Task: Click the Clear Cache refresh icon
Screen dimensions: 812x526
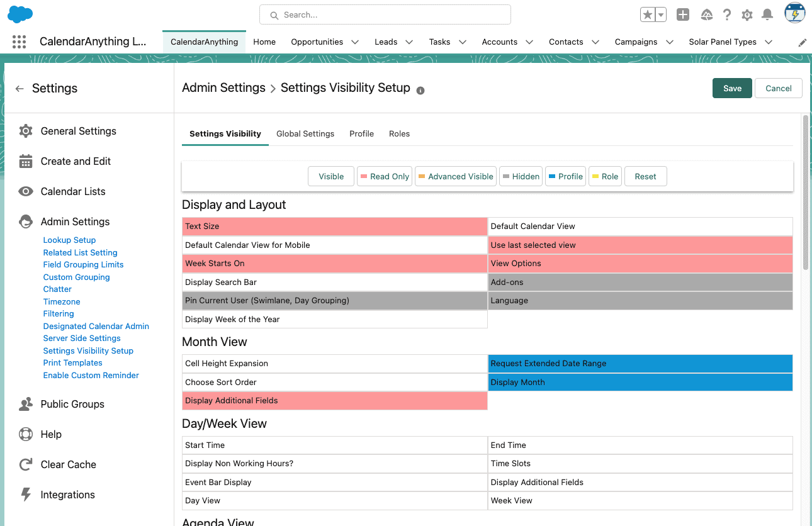Action: tap(26, 464)
